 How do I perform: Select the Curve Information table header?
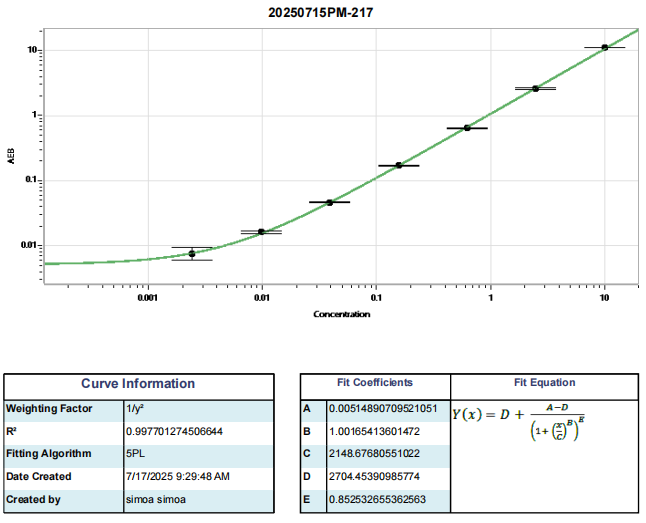[x=138, y=384]
